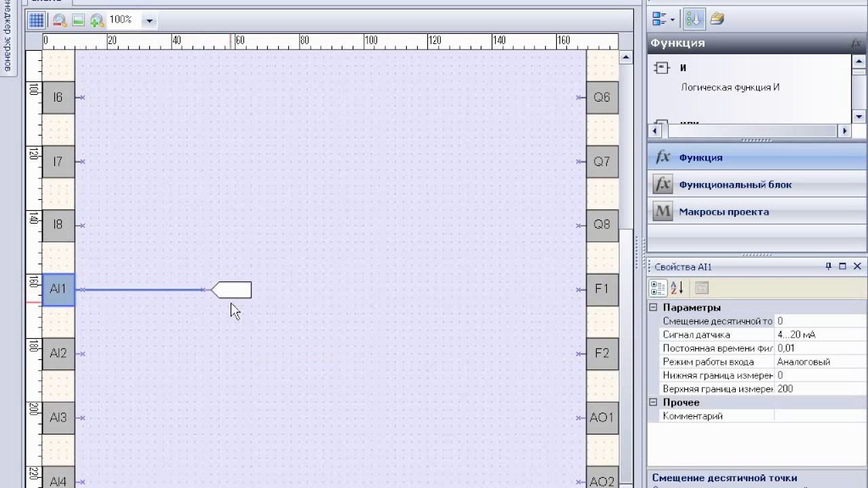Click the library package icon

717,19
